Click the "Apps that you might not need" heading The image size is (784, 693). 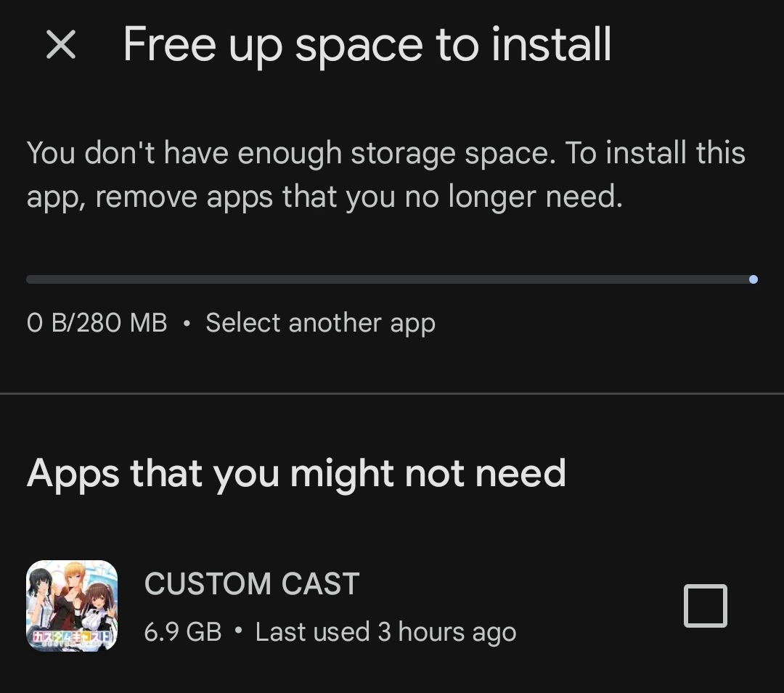(x=296, y=474)
